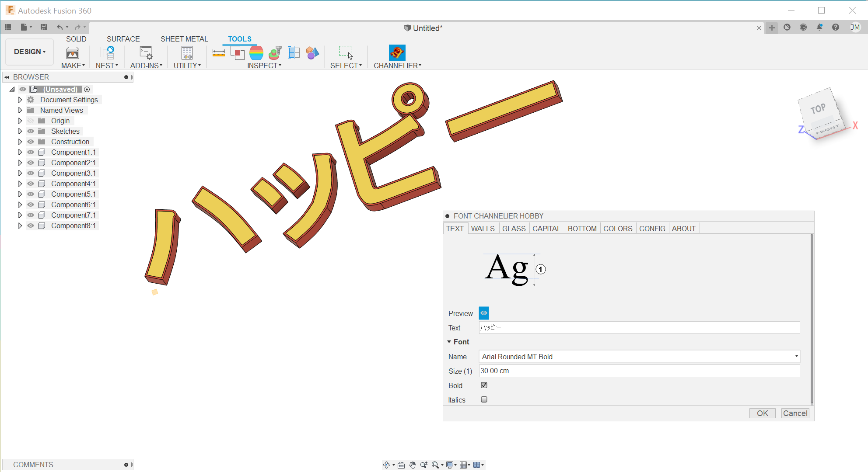
Task: Click the Save icon in toolbar
Action: pos(44,27)
